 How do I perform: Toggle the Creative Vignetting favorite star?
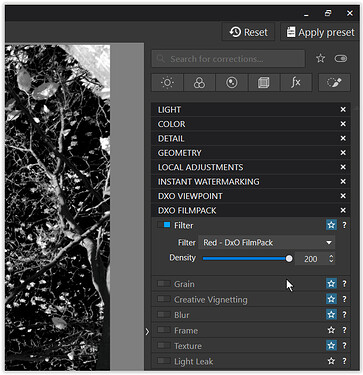(331, 299)
